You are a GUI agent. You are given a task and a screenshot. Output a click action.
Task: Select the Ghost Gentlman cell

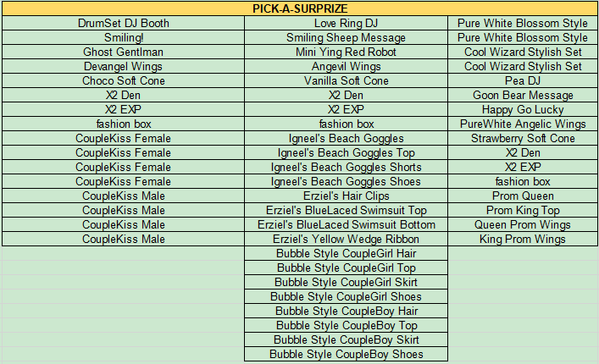pyautogui.click(x=123, y=52)
